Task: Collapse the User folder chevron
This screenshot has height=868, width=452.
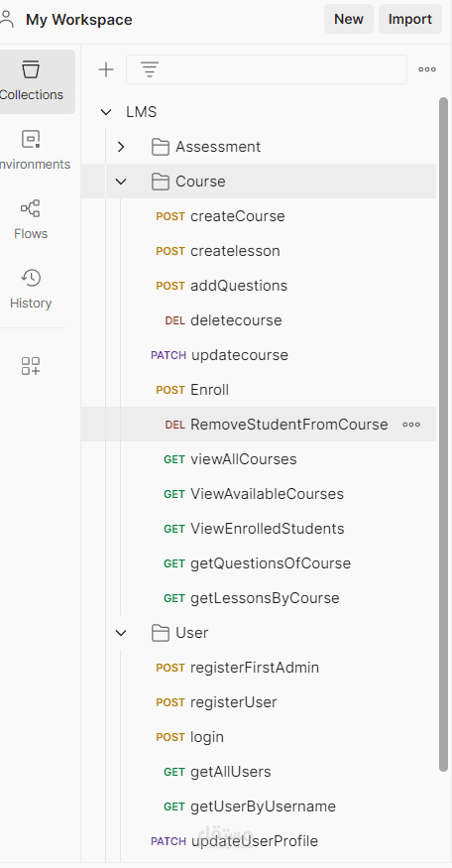Action: (121, 633)
